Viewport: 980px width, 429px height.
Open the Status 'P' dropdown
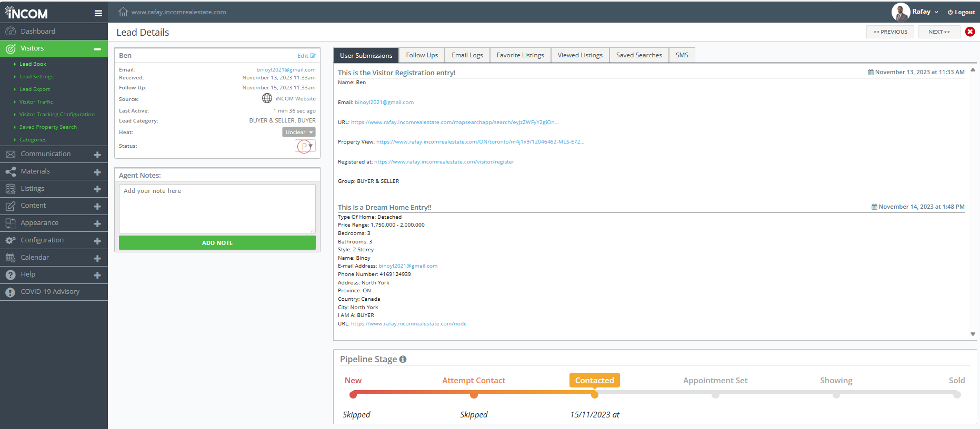(305, 146)
